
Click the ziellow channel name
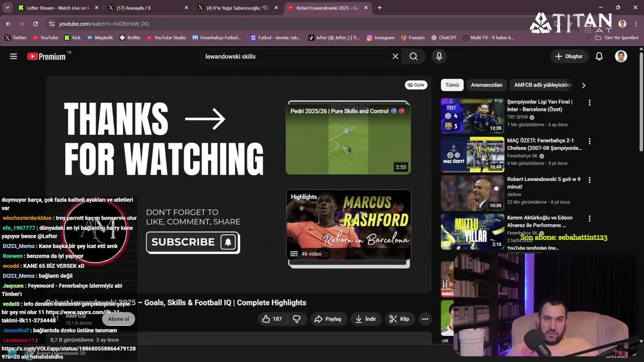(514, 195)
